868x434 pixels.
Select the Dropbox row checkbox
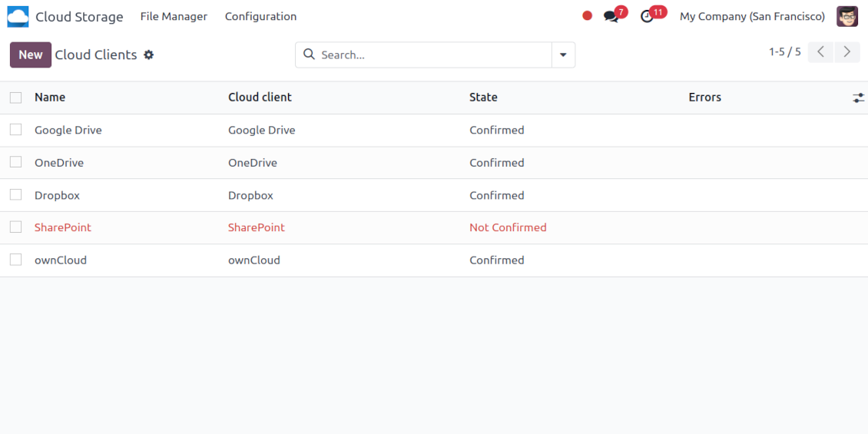(x=16, y=195)
